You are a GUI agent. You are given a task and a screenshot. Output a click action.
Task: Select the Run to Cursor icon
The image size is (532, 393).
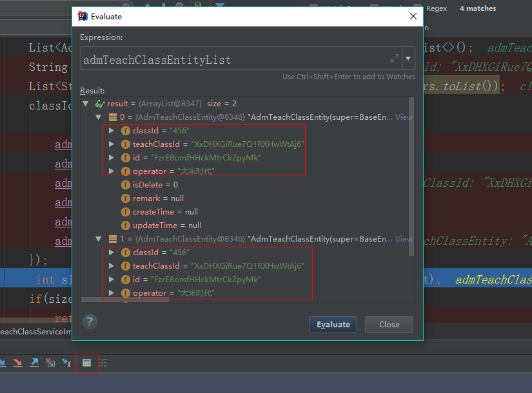coord(66,363)
